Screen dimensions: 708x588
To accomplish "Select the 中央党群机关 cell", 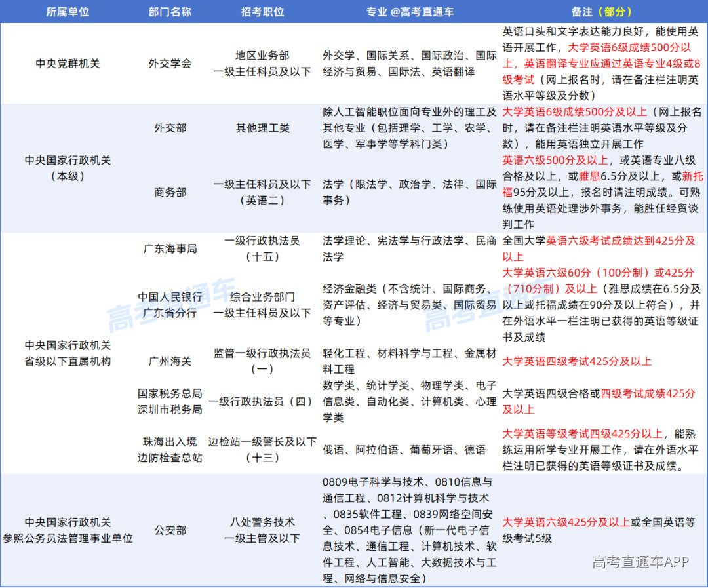I will 68,64.
